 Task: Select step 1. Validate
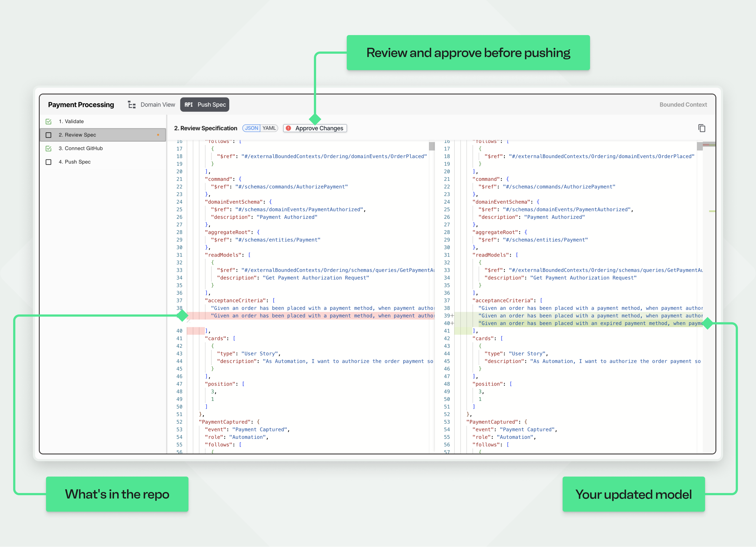[x=103, y=121]
